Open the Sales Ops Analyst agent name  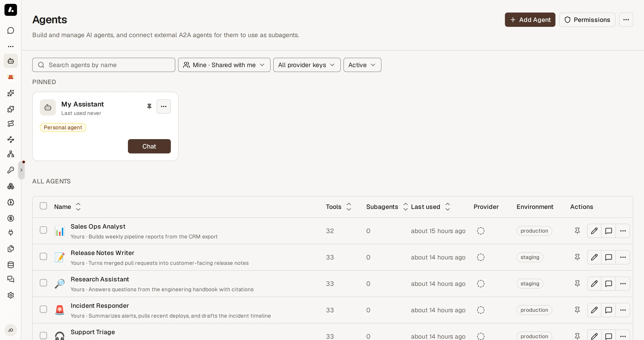pyautogui.click(x=98, y=227)
